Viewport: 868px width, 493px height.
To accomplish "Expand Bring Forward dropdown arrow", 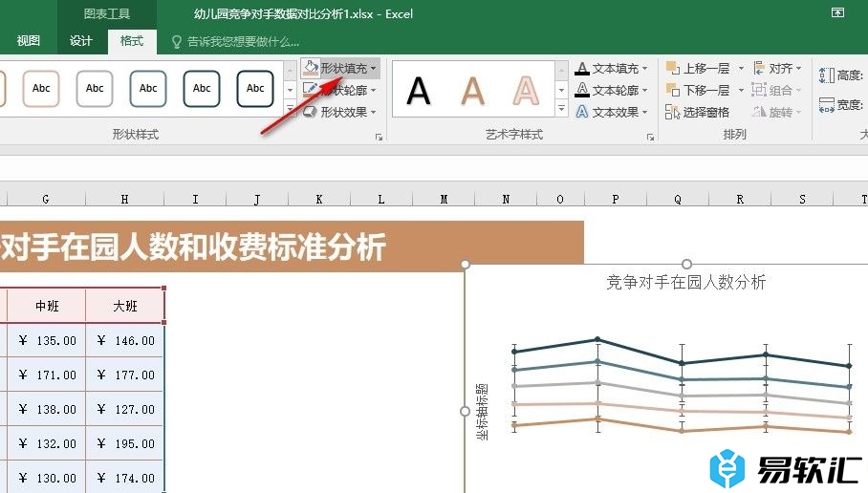I will (x=741, y=68).
